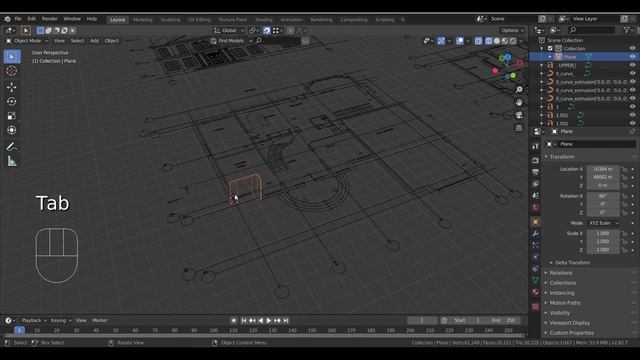
Task: Toggle auto keying record button
Action: coord(233,320)
